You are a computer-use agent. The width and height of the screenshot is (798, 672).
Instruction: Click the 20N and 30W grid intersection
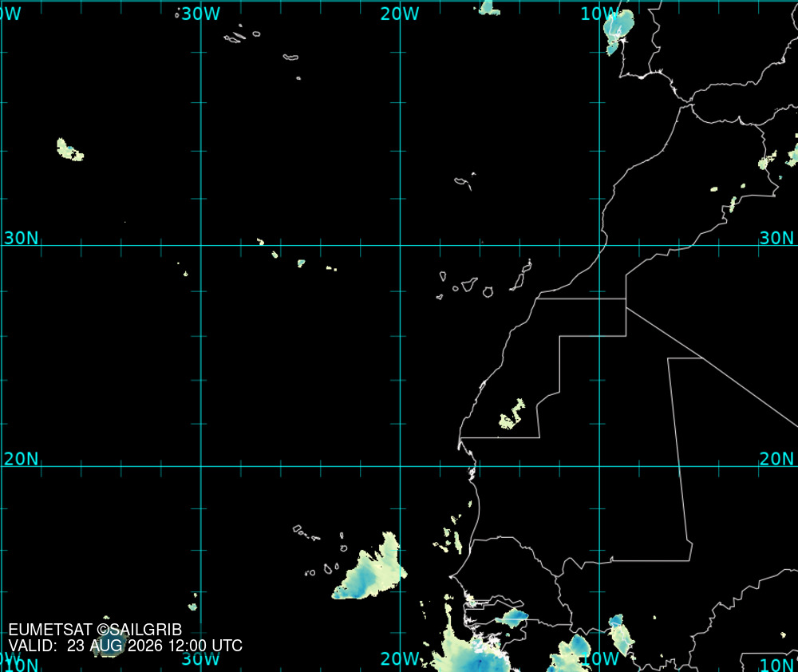coord(201,466)
